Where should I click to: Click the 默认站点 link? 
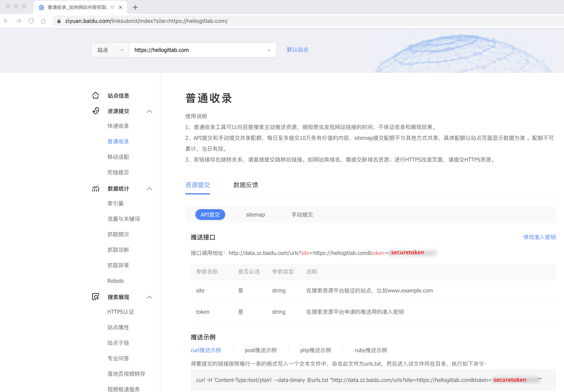[298, 50]
